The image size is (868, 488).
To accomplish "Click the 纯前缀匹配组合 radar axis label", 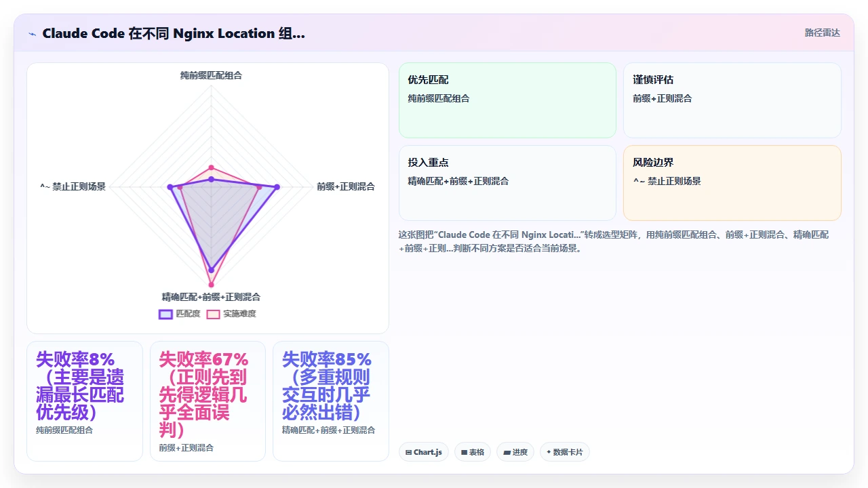I will tap(211, 75).
